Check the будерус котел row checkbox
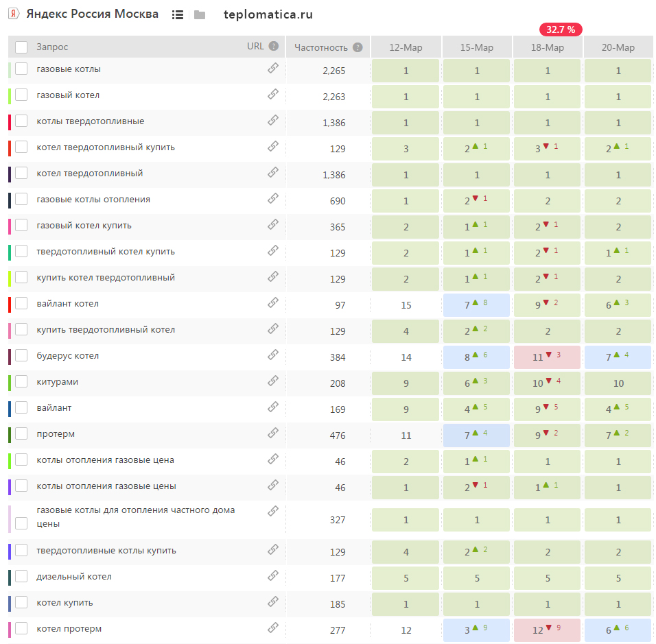656x644 pixels. pos(21,355)
